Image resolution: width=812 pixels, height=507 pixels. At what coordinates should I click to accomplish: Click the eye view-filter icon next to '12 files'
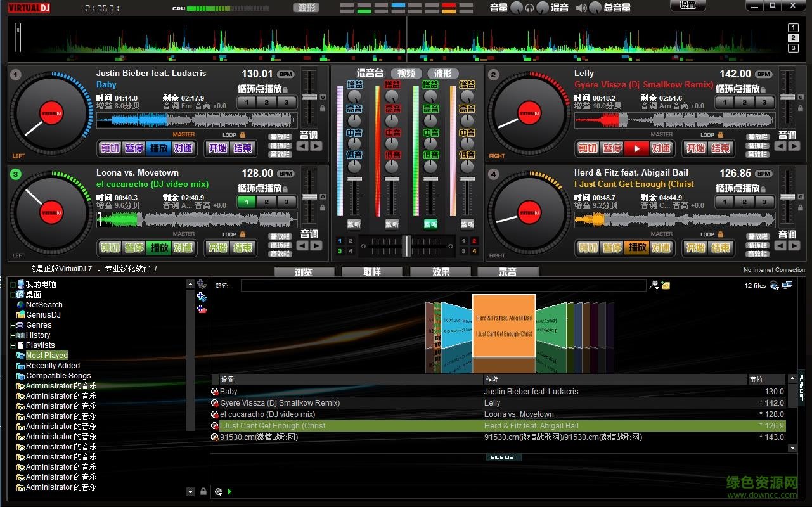pos(773,285)
